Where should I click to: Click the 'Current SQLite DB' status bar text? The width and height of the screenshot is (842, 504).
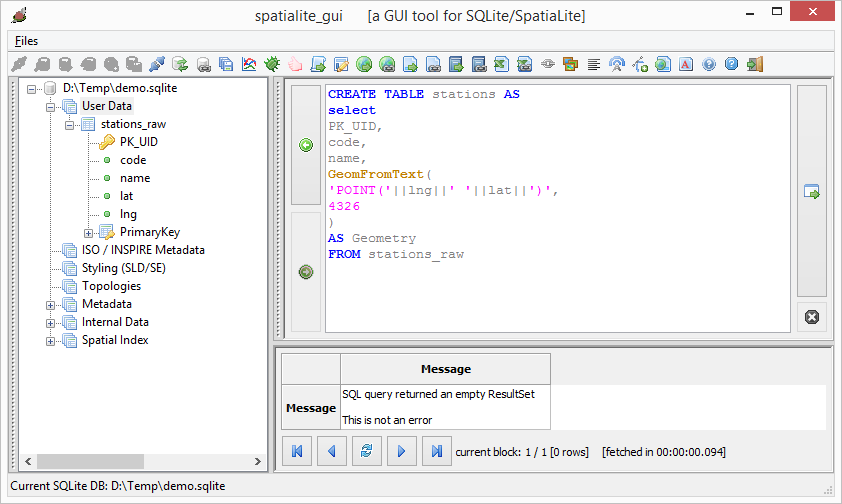point(118,486)
